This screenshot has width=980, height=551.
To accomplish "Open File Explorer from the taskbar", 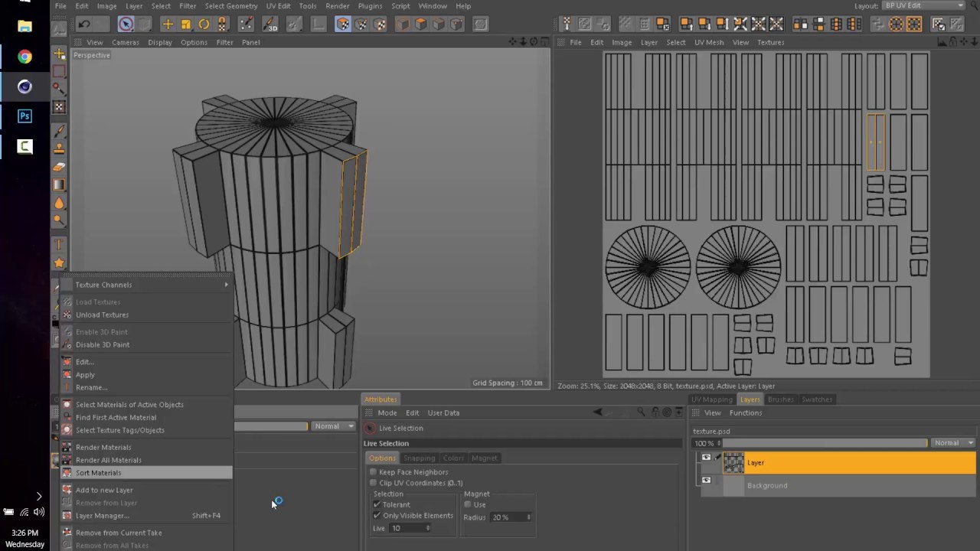I will [x=24, y=27].
